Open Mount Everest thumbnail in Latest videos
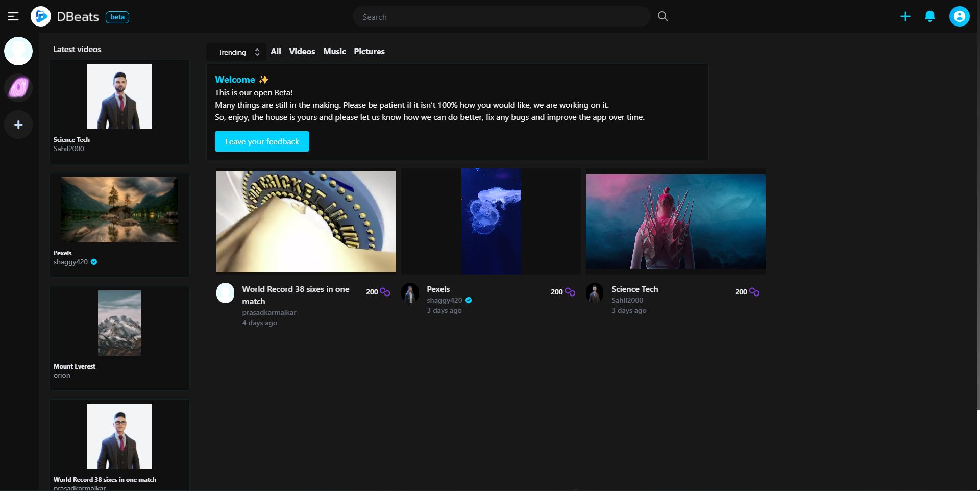Image resolution: width=980 pixels, height=491 pixels. click(x=119, y=323)
